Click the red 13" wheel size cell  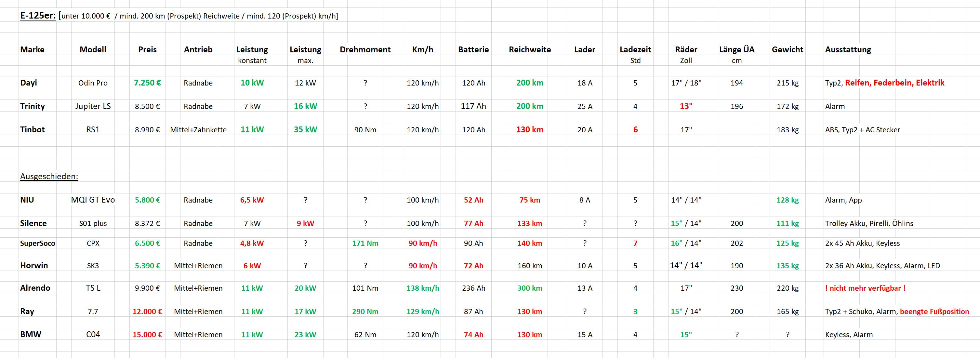click(686, 106)
